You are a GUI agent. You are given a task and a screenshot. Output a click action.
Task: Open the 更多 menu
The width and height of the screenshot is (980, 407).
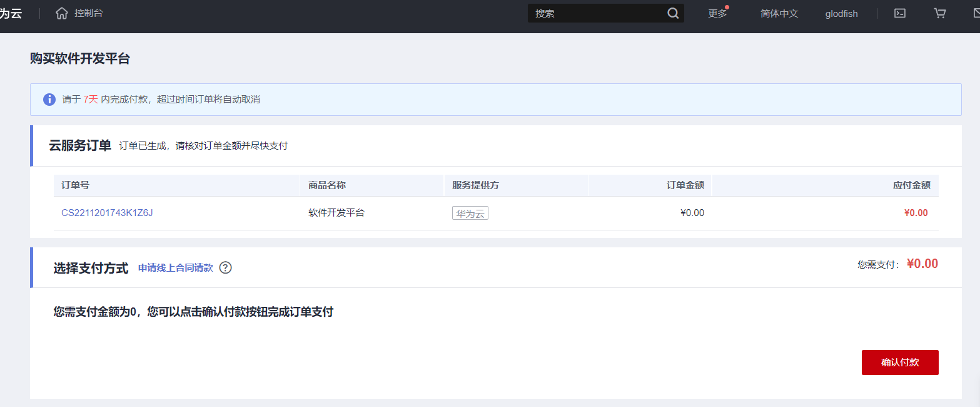tap(717, 13)
